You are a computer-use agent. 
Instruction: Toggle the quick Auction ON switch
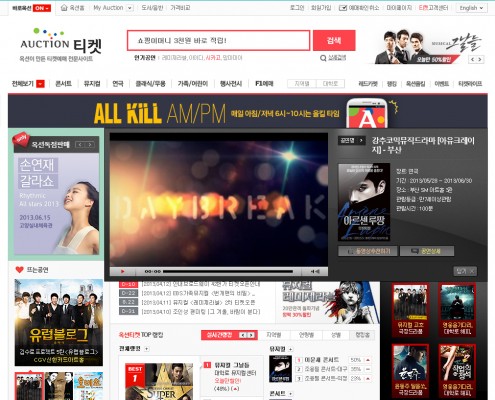tap(42, 8)
